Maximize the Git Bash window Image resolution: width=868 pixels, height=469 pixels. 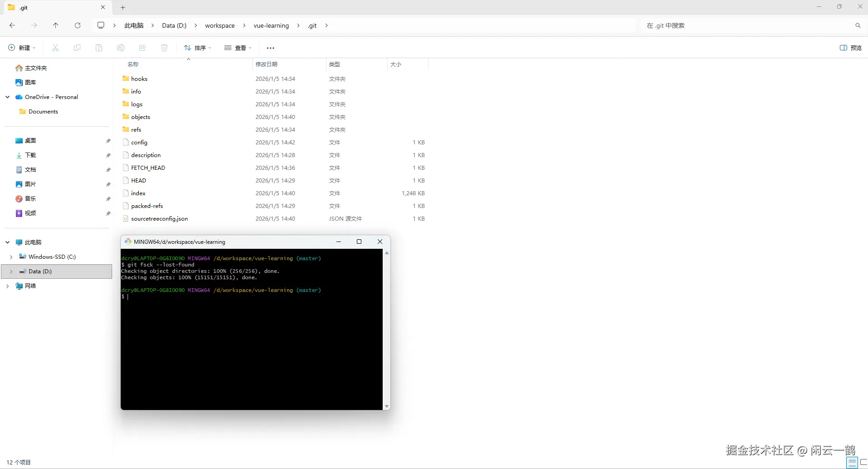tap(359, 242)
